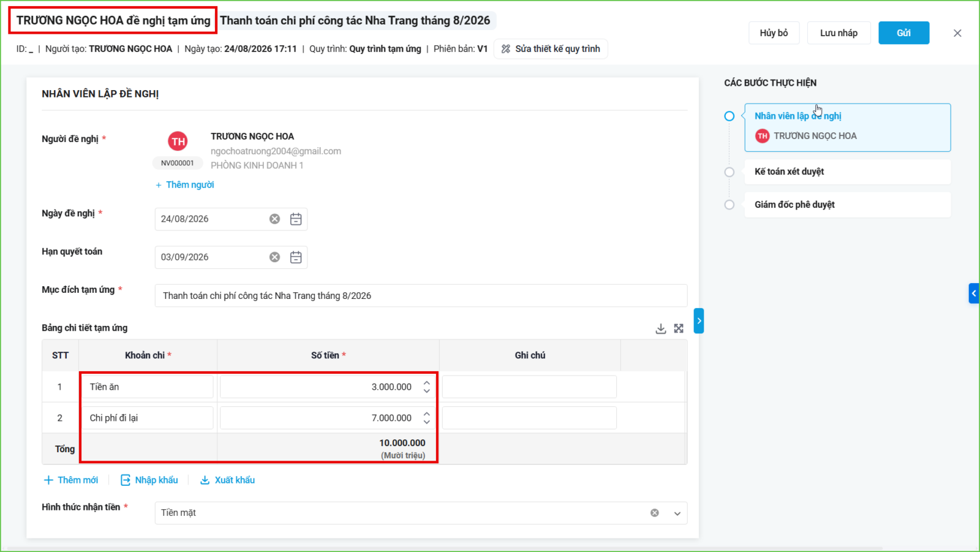Open calendar for Ngày đề nghị
Image resolution: width=980 pixels, height=552 pixels.
pyautogui.click(x=296, y=219)
